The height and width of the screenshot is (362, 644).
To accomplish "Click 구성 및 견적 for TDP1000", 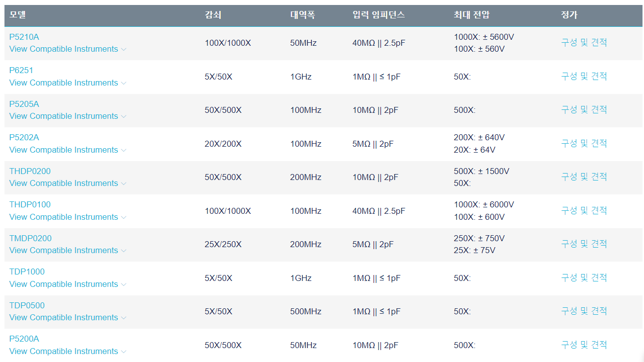I will click(x=584, y=277).
